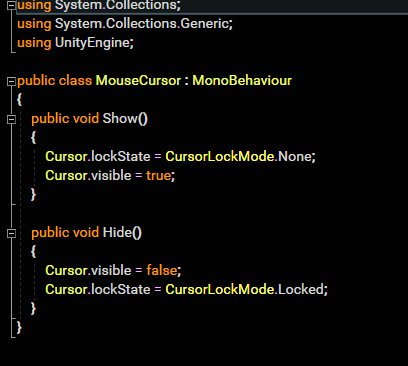408x366 pixels.
Task: Click the MonoBehaviour base class identifier
Action: (242, 81)
